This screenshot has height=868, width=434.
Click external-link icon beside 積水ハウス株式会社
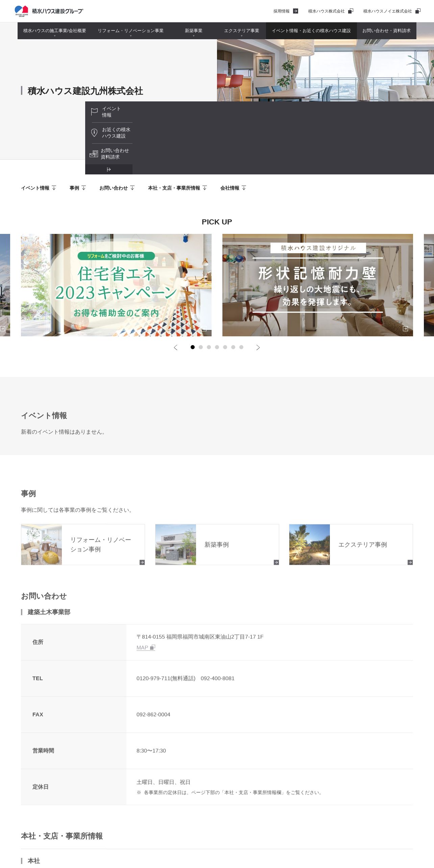(351, 11)
